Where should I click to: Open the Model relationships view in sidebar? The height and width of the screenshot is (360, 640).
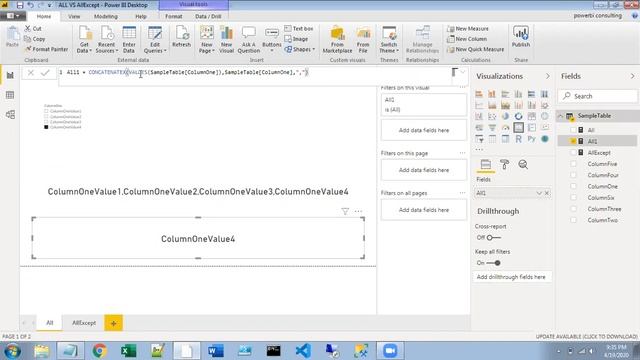(10, 115)
